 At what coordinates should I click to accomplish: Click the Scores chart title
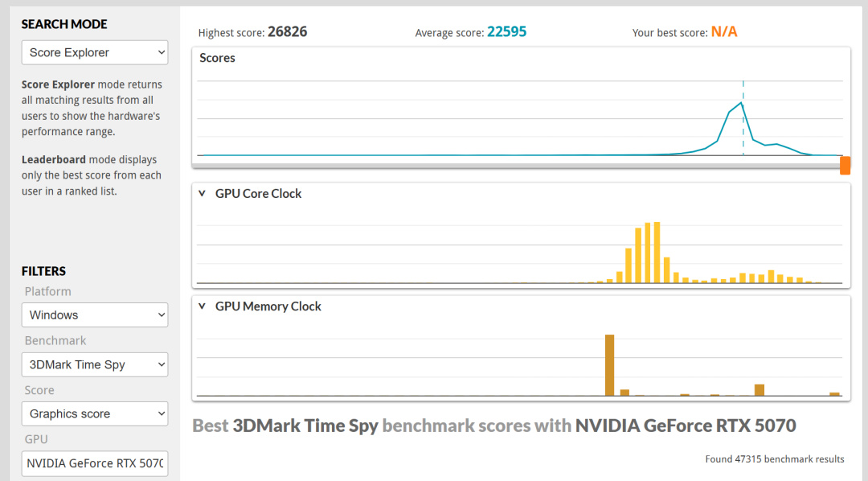(217, 58)
